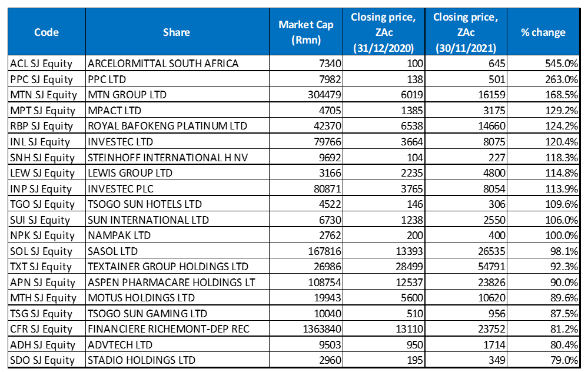Select the % change column header
This screenshot has width=588, height=372.
(x=543, y=32)
